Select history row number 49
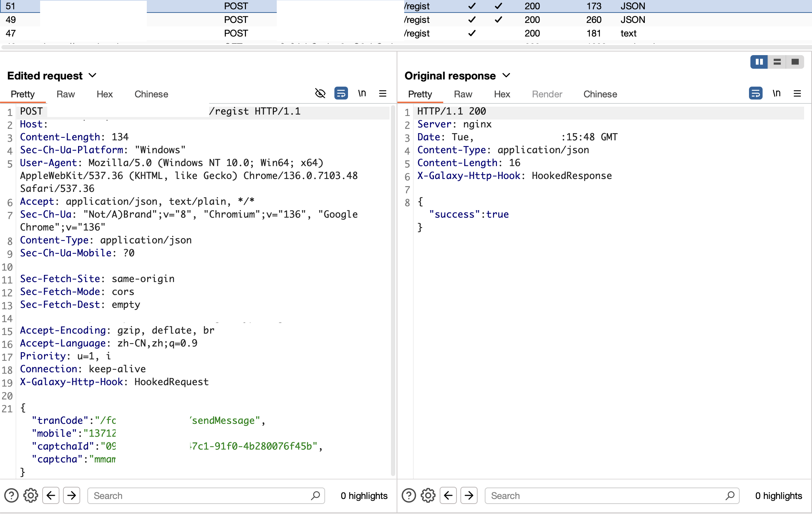812x514 pixels. (11, 20)
